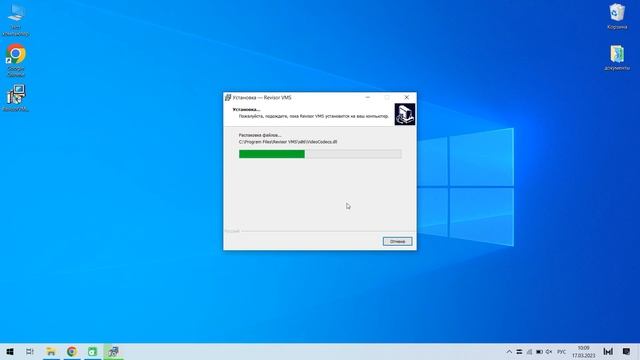Open File Explorer from the taskbar
Viewport: 640px width, 360px height.
tap(51, 351)
